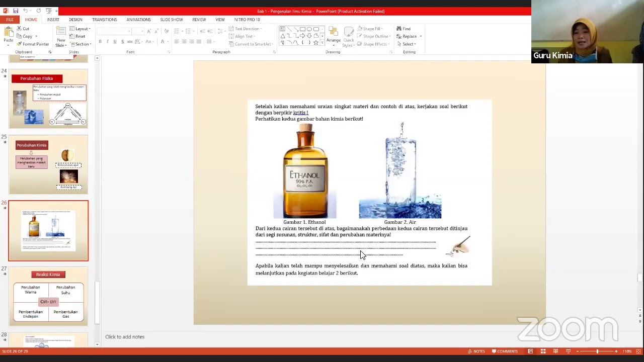Switch to the ANIMATIONS tab
Image resolution: width=644 pixels, height=362 pixels.
point(138,20)
